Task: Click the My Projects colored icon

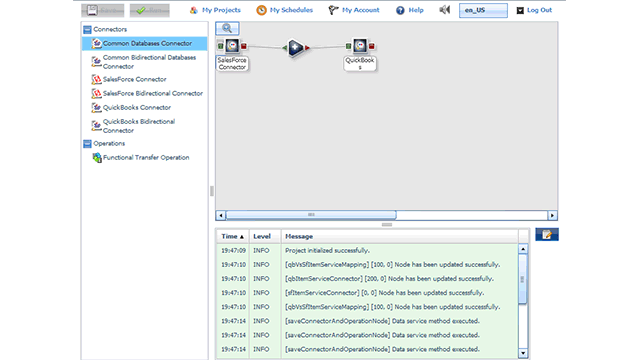Action: (194, 10)
